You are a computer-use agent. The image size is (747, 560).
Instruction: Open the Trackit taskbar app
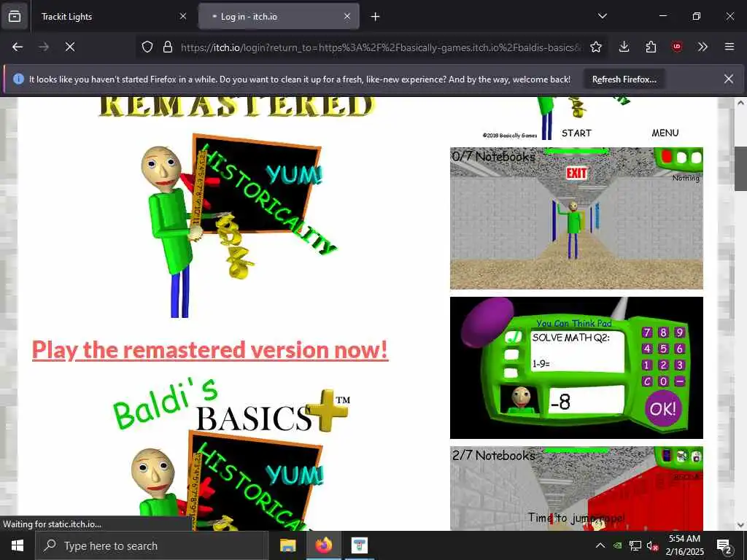[360, 545]
